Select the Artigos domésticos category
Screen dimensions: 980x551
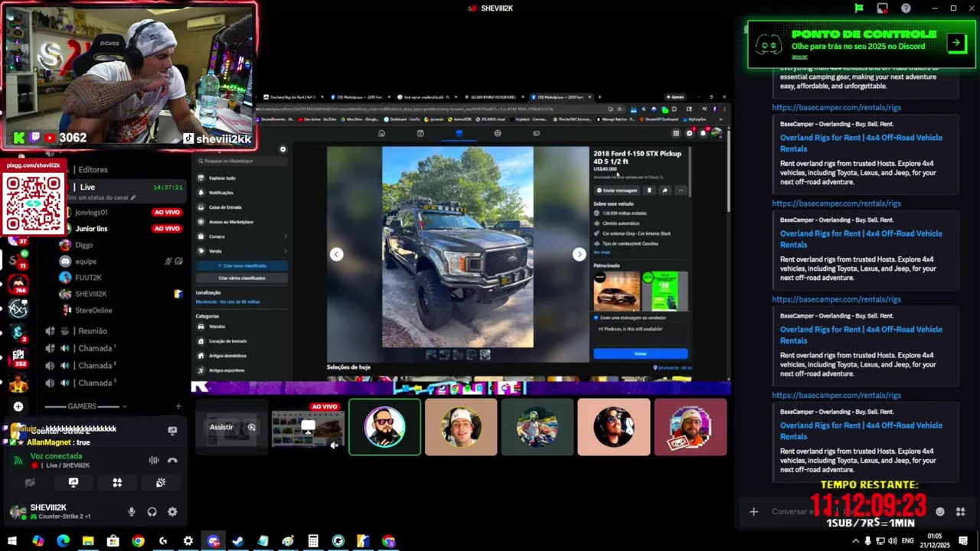point(242,355)
